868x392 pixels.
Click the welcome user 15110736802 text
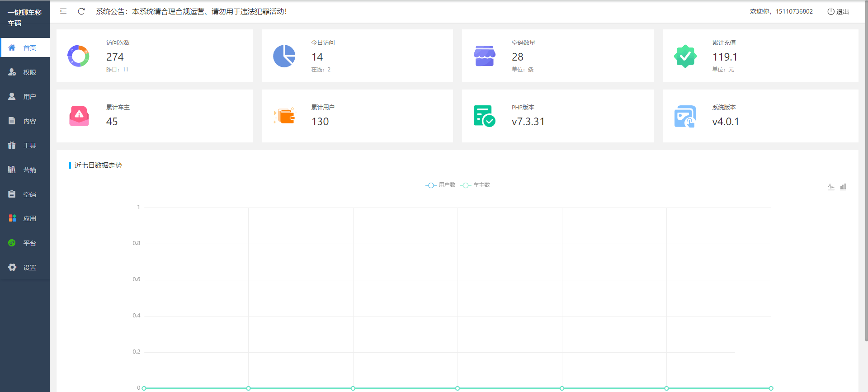781,11
